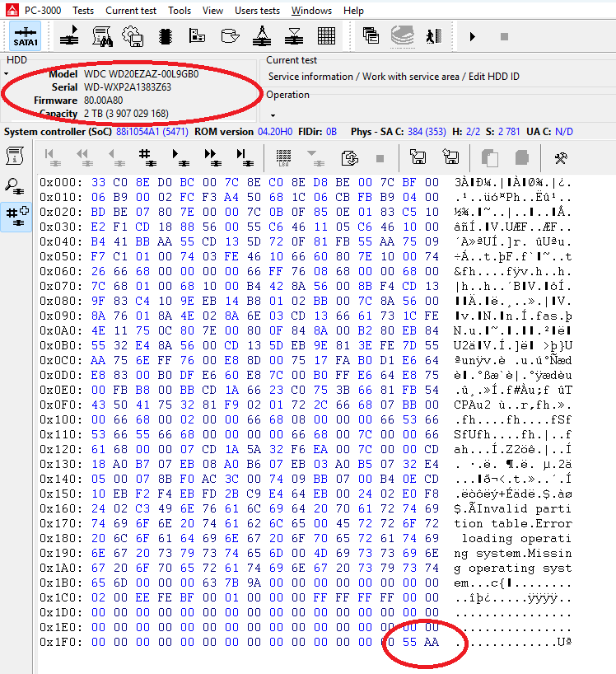
Task: Click the SATA1 port button
Action: (x=26, y=37)
